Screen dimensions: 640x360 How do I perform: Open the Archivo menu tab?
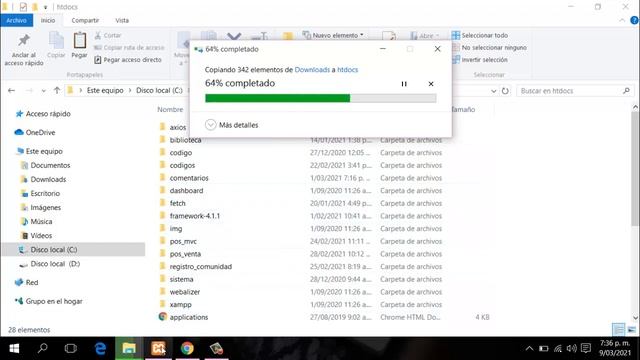click(x=16, y=20)
